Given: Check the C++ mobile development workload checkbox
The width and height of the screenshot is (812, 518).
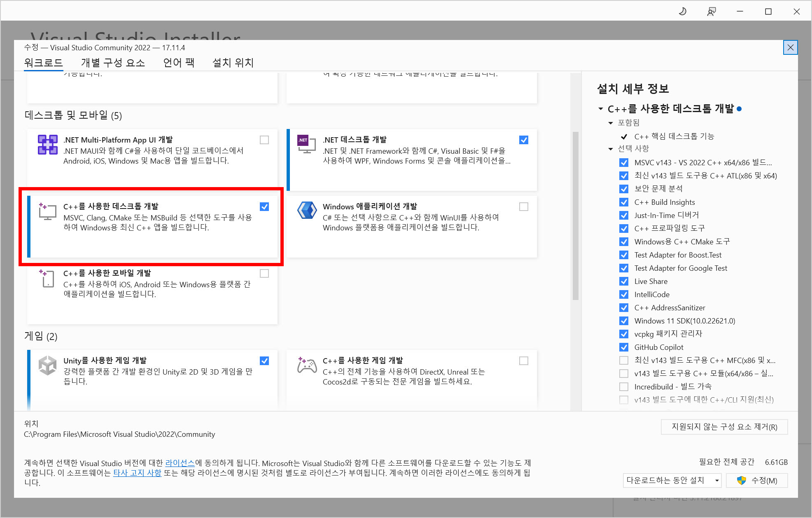Looking at the screenshot, I should pyautogui.click(x=264, y=274).
